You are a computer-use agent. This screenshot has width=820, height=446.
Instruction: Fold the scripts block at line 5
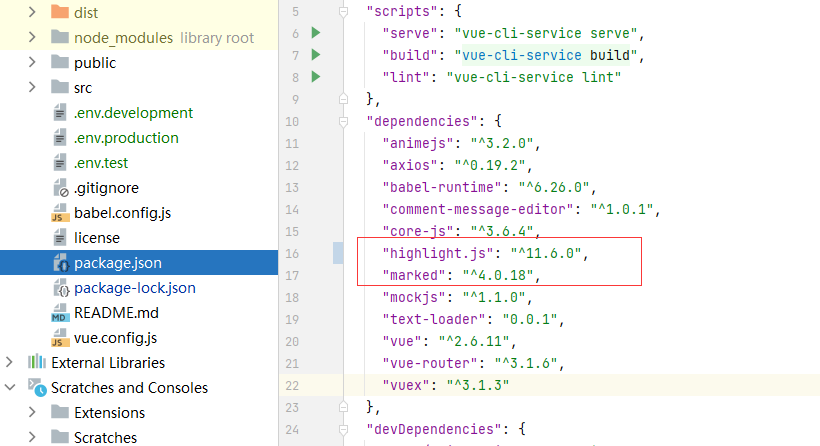344,12
